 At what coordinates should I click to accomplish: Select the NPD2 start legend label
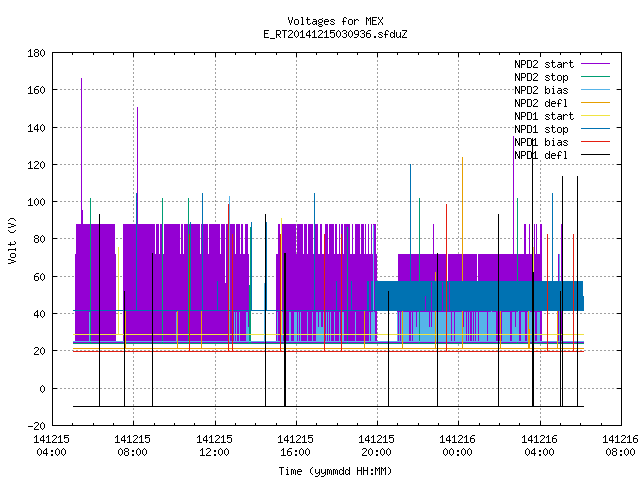(544, 64)
